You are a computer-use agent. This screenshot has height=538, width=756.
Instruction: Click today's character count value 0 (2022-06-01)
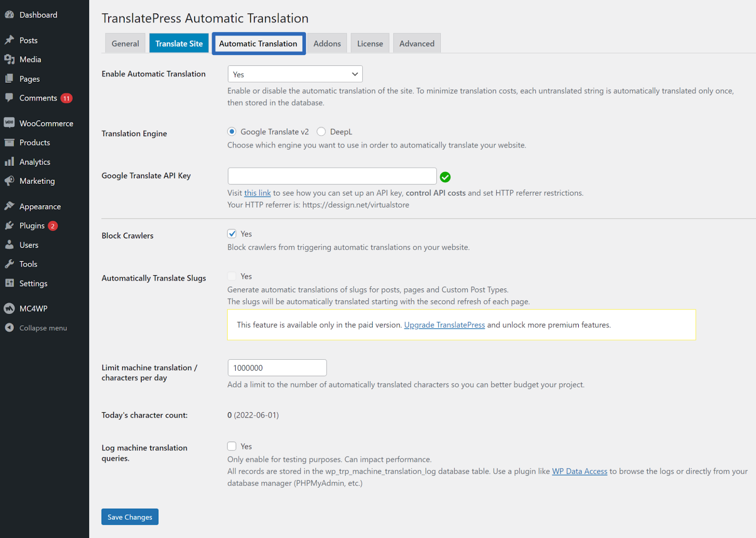click(253, 415)
